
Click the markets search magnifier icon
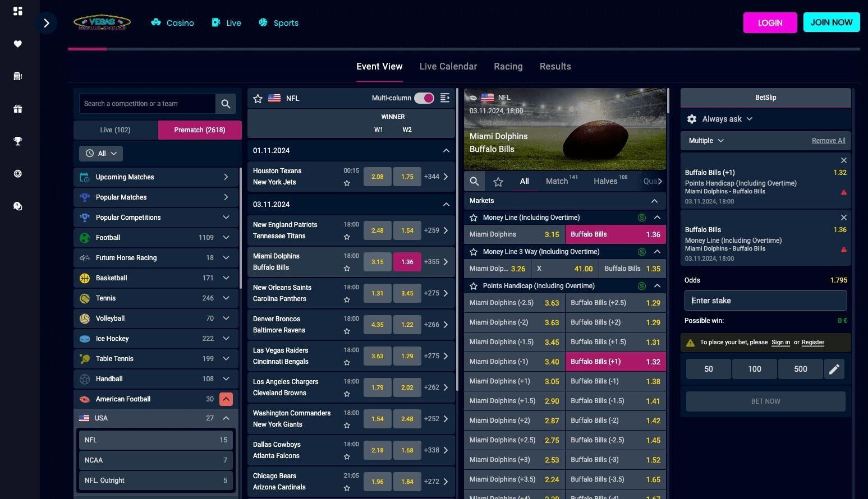tap(475, 181)
